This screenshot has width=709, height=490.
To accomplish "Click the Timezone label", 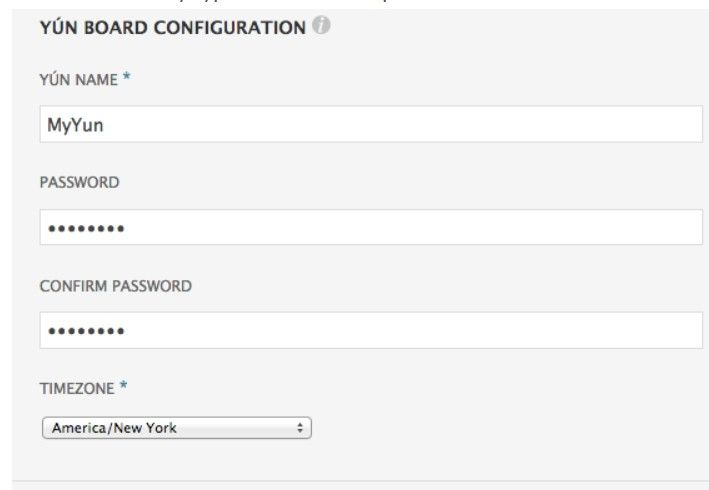I will coord(77,387).
